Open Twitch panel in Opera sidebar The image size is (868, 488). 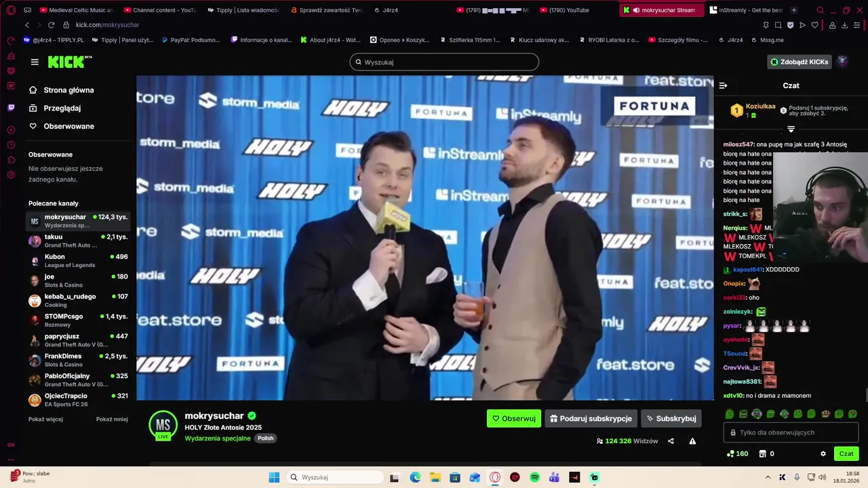coord(11,108)
